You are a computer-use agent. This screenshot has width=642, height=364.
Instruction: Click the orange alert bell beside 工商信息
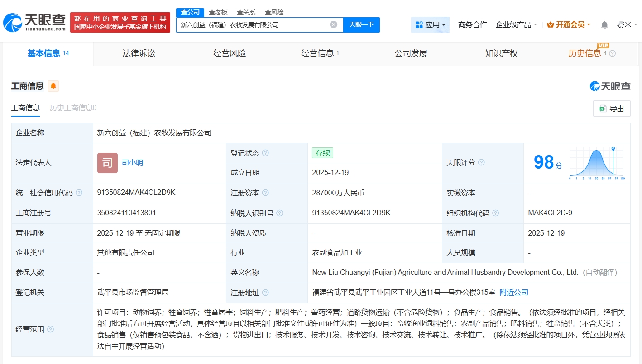[x=53, y=86]
